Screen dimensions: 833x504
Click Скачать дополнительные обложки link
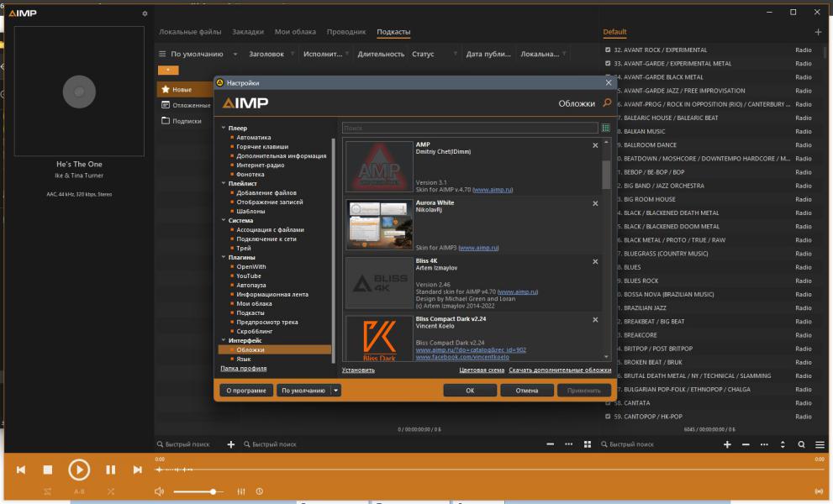pyautogui.click(x=560, y=370)
